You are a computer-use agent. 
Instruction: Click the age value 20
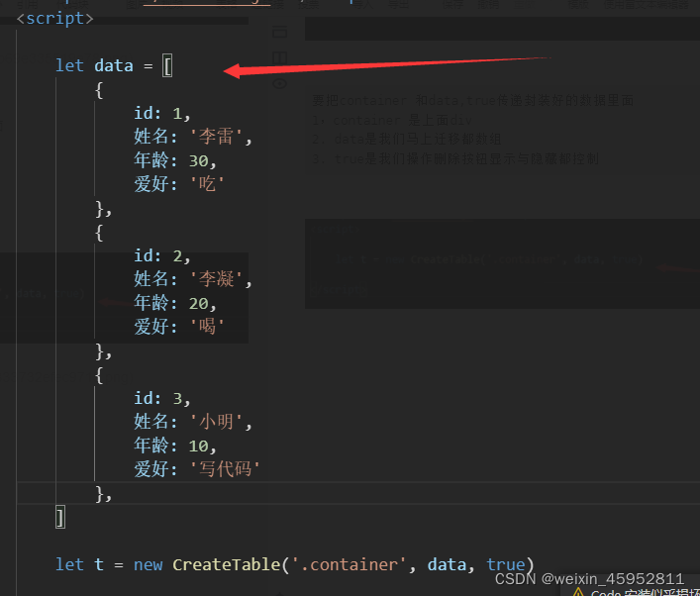point(199,304)
